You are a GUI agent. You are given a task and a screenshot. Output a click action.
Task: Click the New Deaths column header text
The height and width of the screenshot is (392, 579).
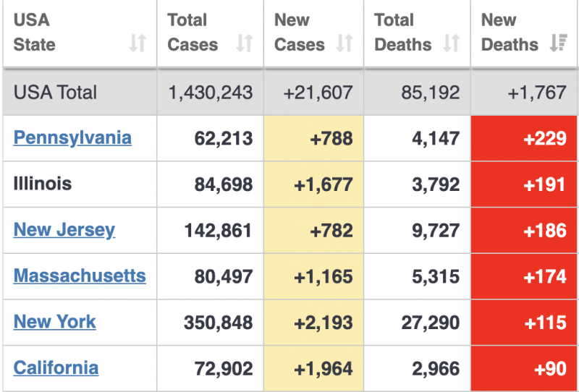pyautogui.click(x=510, y=33)
